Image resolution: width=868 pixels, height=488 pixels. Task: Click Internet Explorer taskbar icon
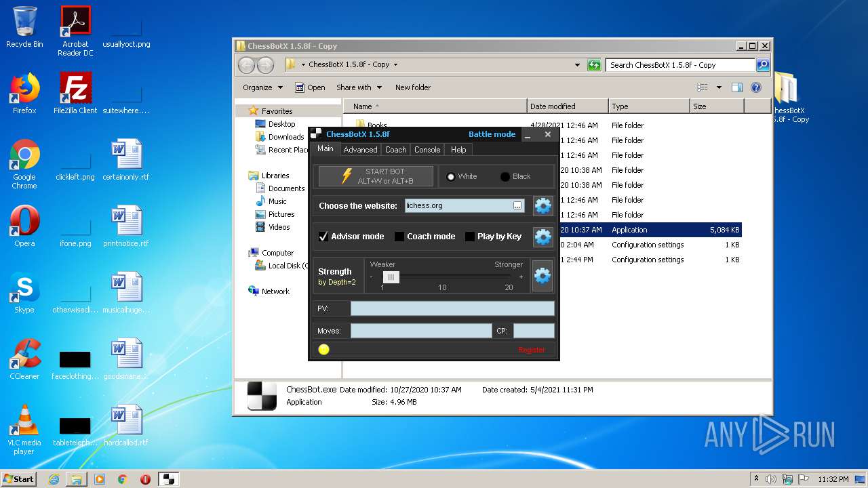(54, 479)
